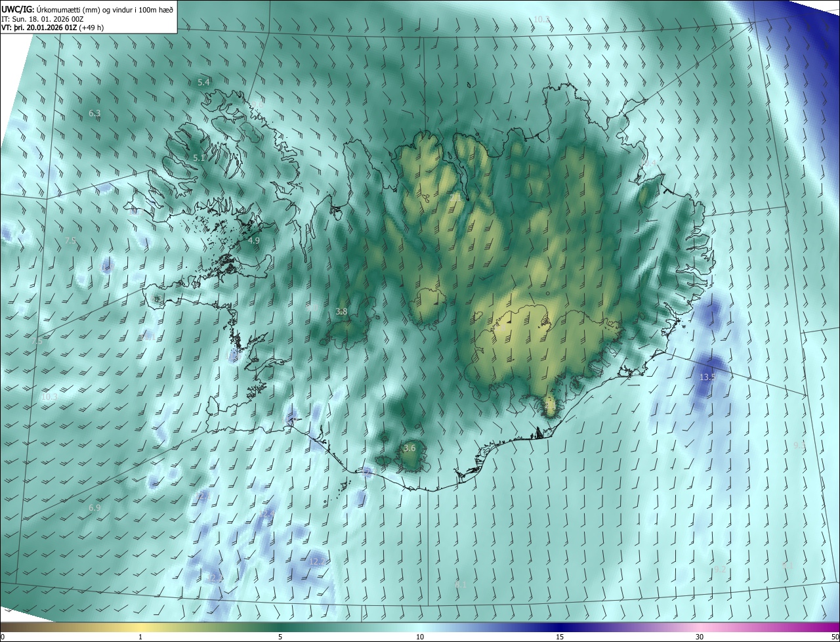
Task: Click the 3.6 value on the glacier
Action: point(409,448)
